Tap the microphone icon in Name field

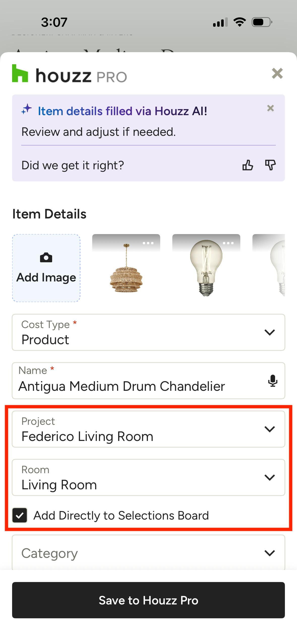coord(273,381)
